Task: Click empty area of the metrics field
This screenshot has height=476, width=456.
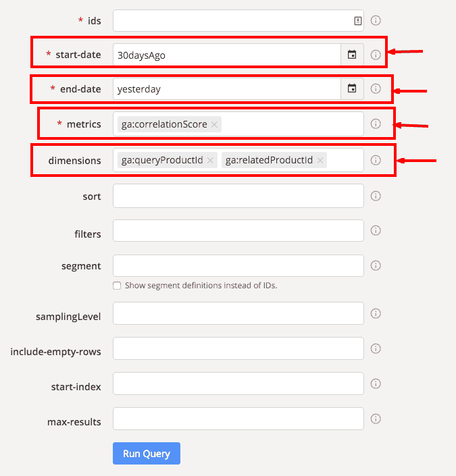Action: [292, 124]
